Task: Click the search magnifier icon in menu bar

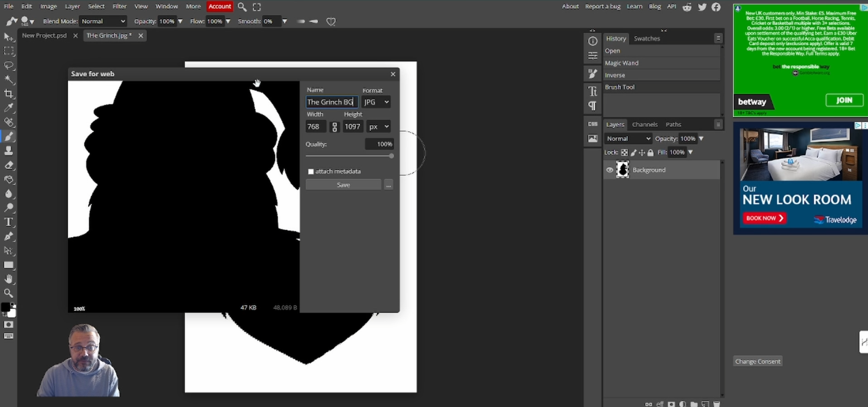Action: pos(242,7)
